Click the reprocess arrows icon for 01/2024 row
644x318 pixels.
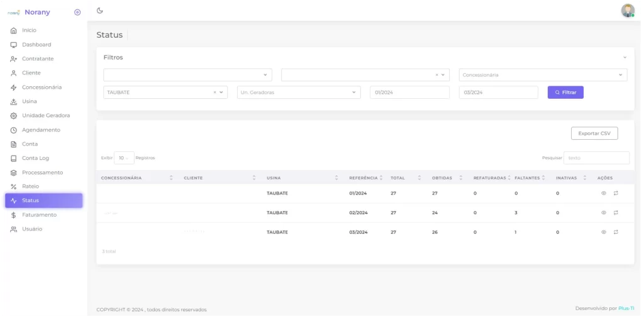pyautogui.click(x=616, y=193)
